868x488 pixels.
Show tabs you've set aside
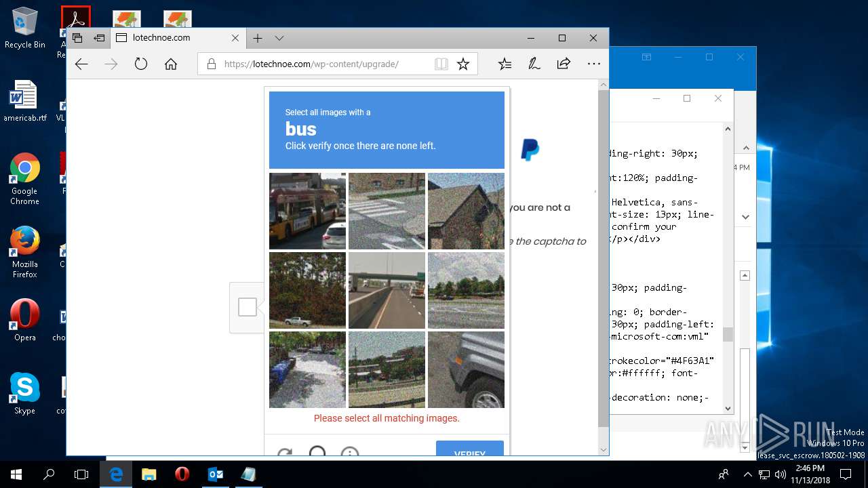pos(77,38)
